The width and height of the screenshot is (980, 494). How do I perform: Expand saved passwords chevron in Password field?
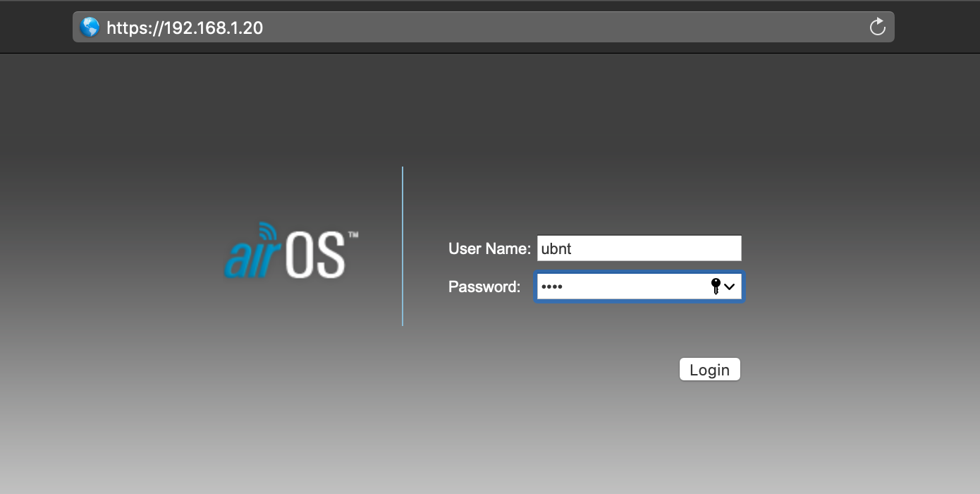729,287
